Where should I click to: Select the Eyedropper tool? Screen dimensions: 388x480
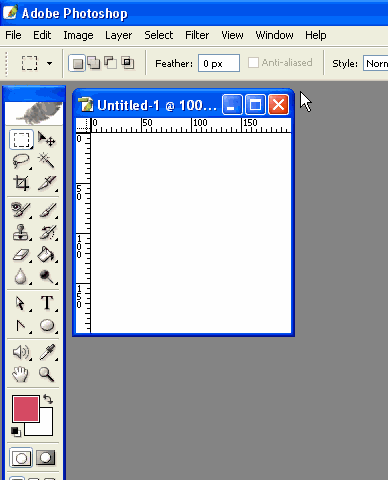[47, 352]
